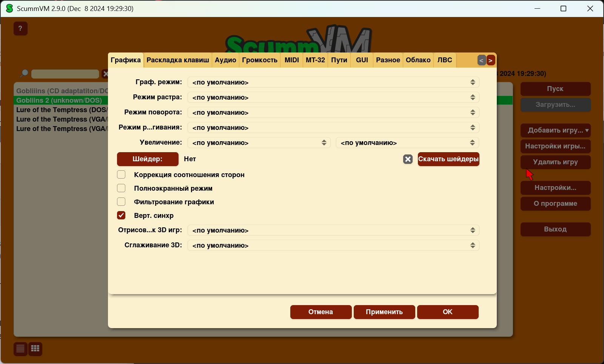The width and height of the screenshot is (604, 364).
Task: Switch to the GUI tab
Action: [362, 60]
